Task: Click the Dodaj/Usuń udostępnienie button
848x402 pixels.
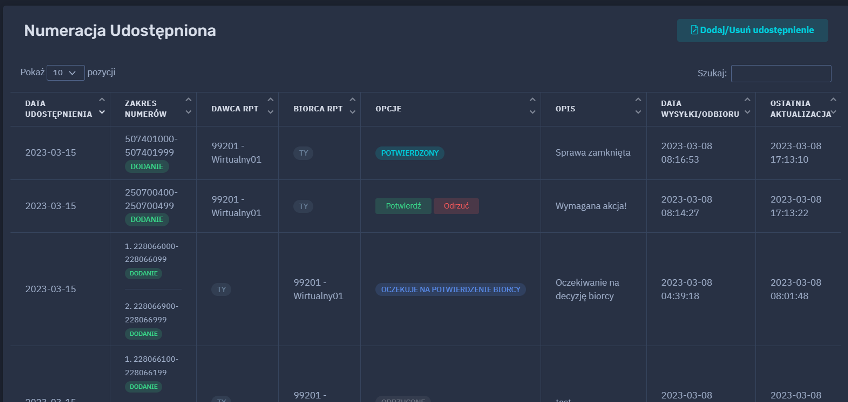Action: 752,30
